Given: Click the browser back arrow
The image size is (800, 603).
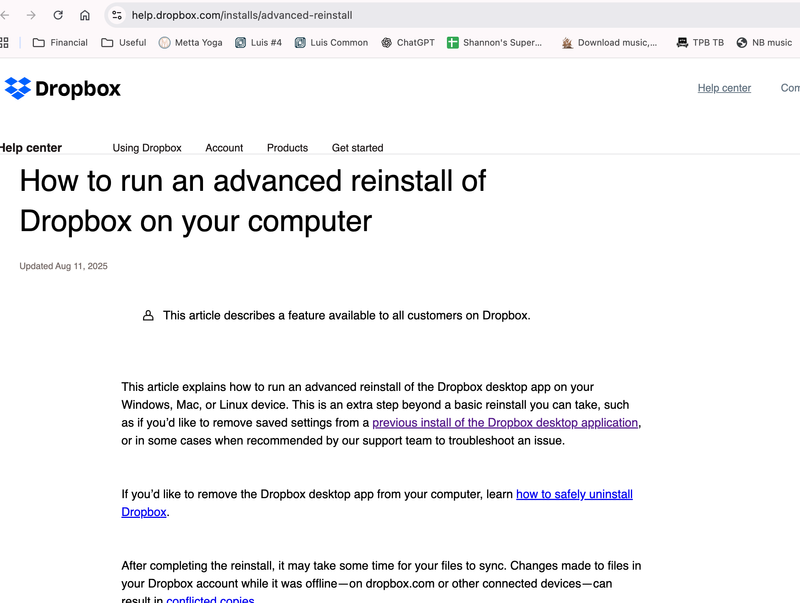Looking at the screenshot, I should pos(5,15).
